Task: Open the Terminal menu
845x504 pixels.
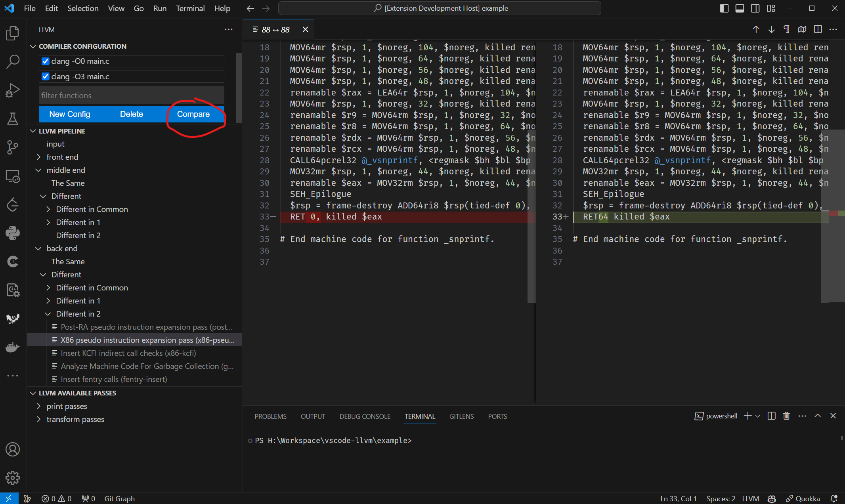Action: click(x=190, y=8)
